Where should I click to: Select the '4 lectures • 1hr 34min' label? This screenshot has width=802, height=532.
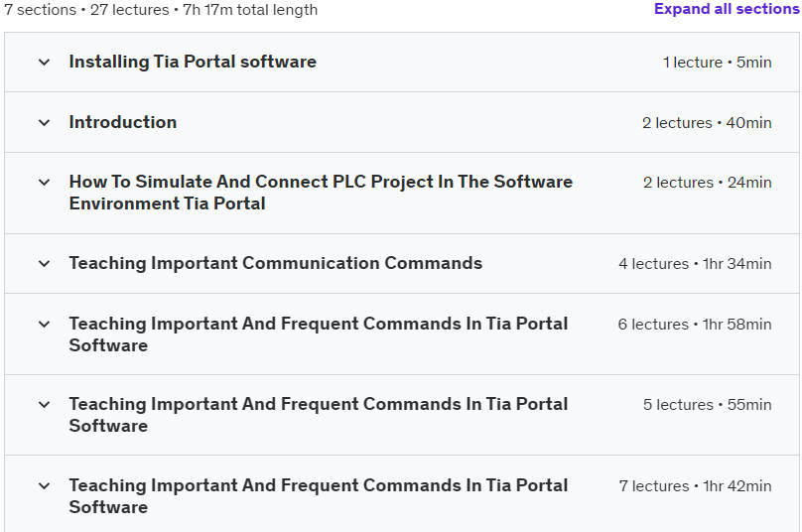(x=694, y=264)
